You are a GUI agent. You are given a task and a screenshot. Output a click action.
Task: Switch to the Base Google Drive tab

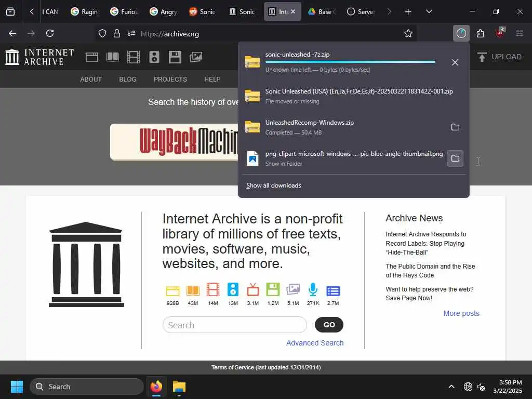[x=322, y=11]
